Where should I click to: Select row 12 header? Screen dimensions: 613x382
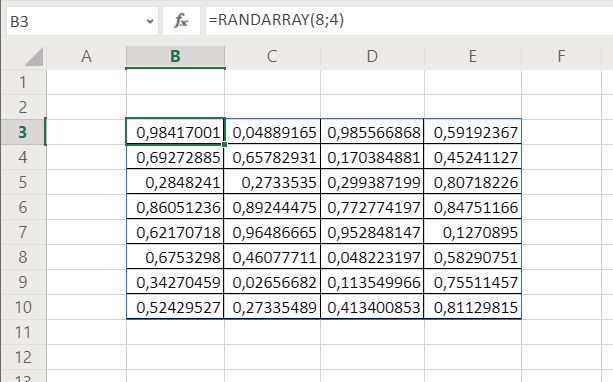23,357
